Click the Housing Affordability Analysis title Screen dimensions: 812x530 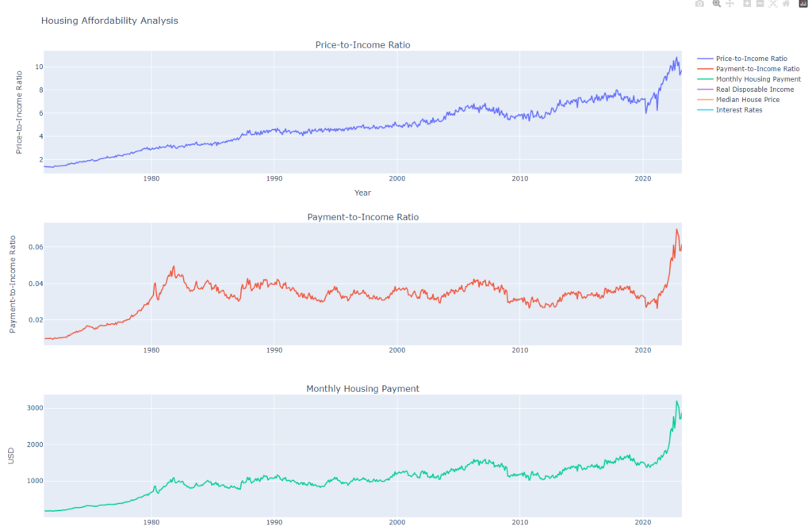pyautogui.click(x=109, y=21)
